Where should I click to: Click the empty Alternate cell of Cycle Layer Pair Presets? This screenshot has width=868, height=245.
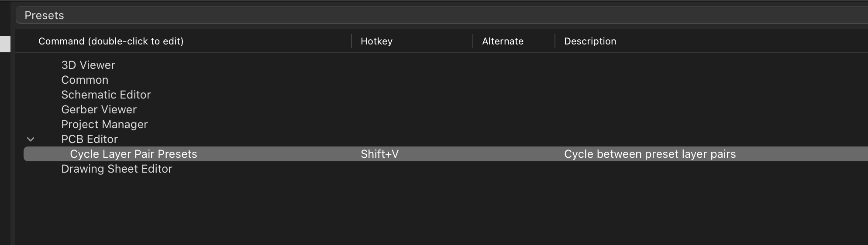click(514, 154)
